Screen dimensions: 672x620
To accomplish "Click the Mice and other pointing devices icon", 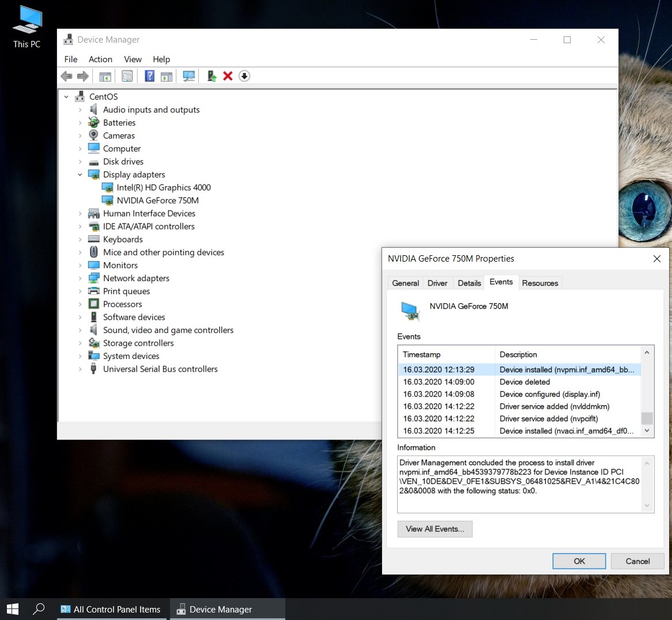I will tap(93, 252).
